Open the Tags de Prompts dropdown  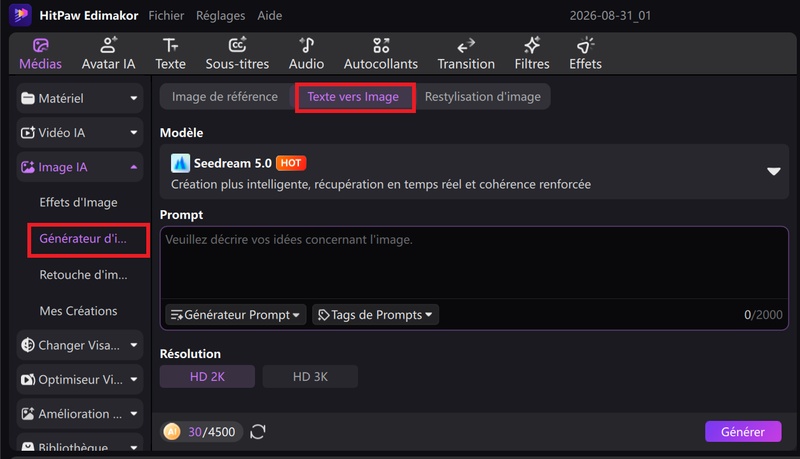[376, 315]
